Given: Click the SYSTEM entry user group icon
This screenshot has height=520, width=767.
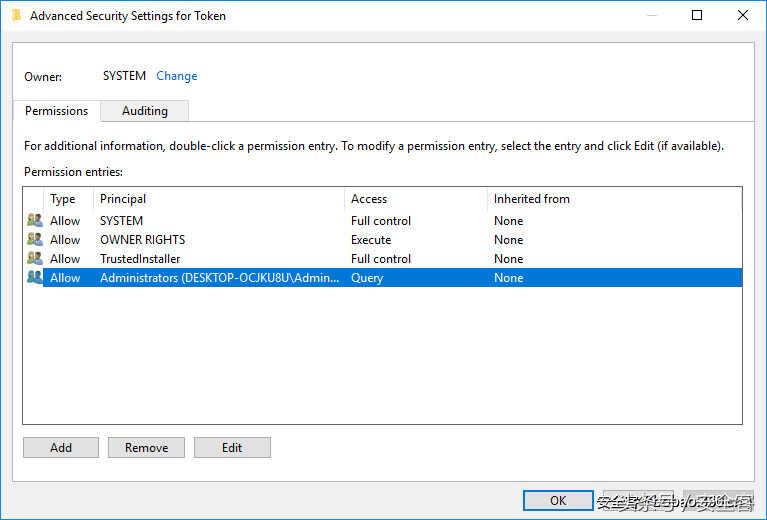Looking at the screenshot, I should (x=35, y=221).
